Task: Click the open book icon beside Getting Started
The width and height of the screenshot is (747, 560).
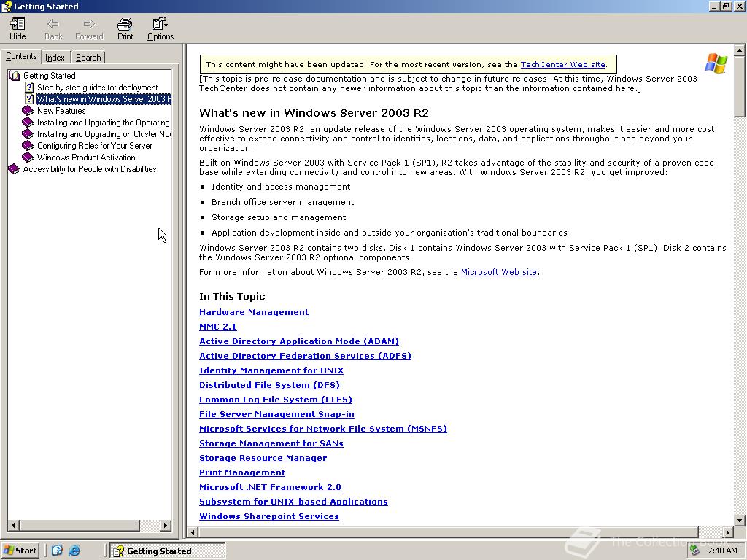Action: tap(15, 76)
